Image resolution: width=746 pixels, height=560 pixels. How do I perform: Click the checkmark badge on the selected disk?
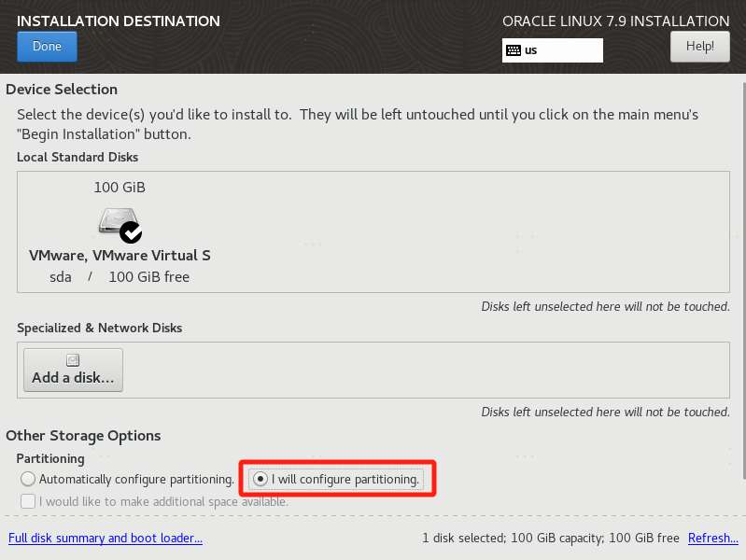(131, 231)
